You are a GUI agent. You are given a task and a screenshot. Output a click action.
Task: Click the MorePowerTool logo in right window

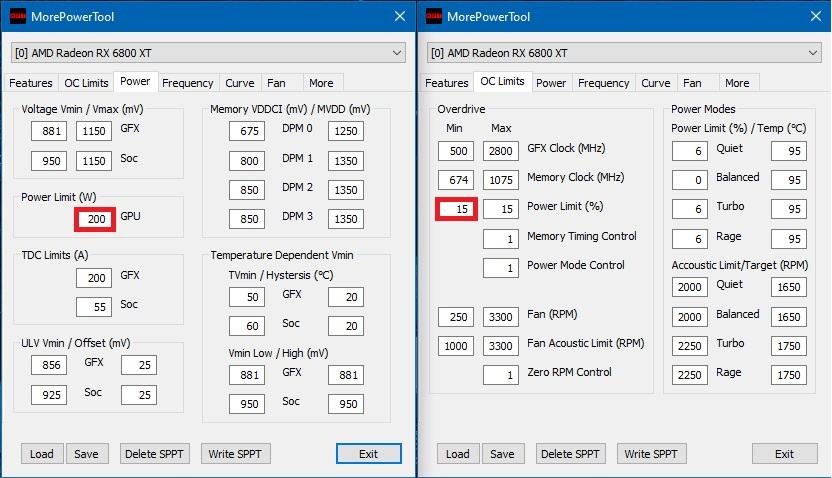[x=434, y=16]
